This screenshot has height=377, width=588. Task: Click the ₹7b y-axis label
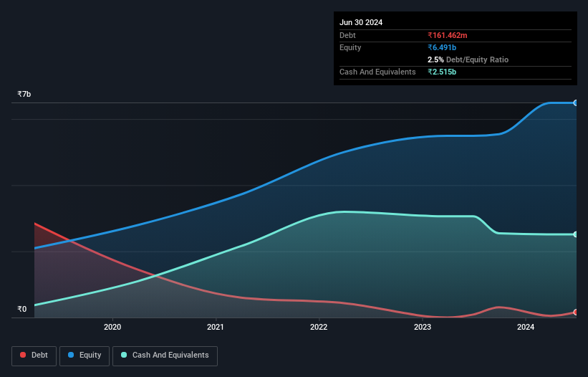24,94
